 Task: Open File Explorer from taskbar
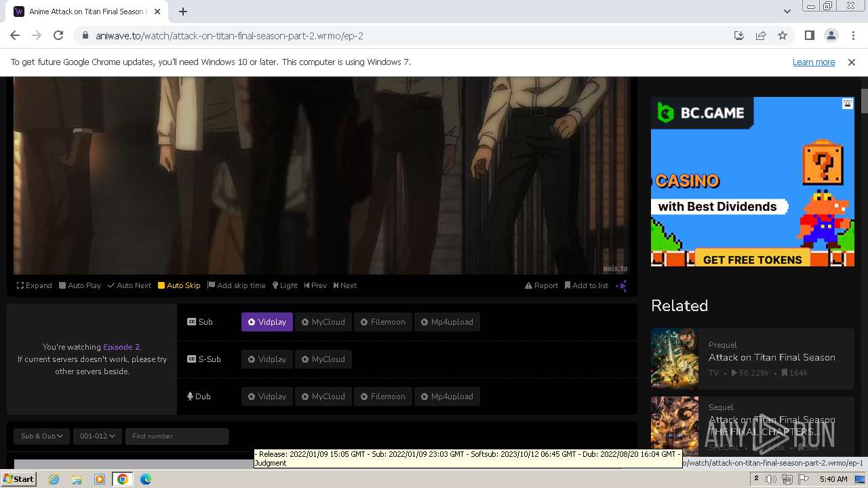[77, 479]
